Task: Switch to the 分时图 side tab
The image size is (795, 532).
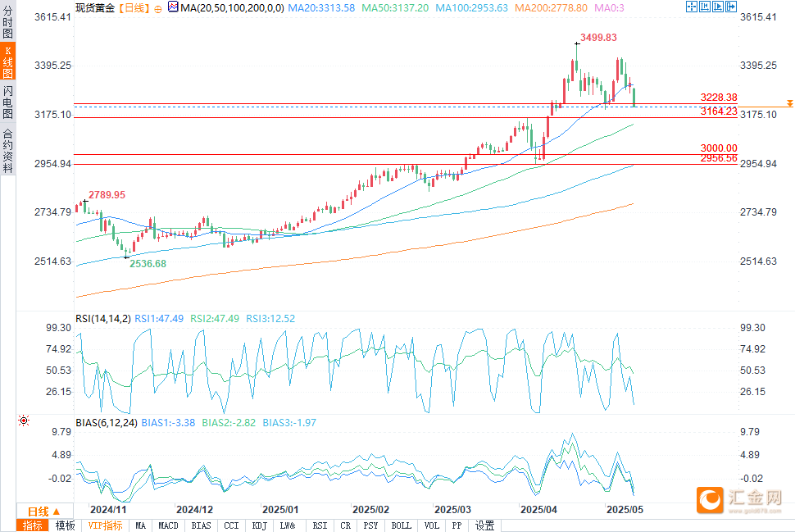Action: (7, 21)
